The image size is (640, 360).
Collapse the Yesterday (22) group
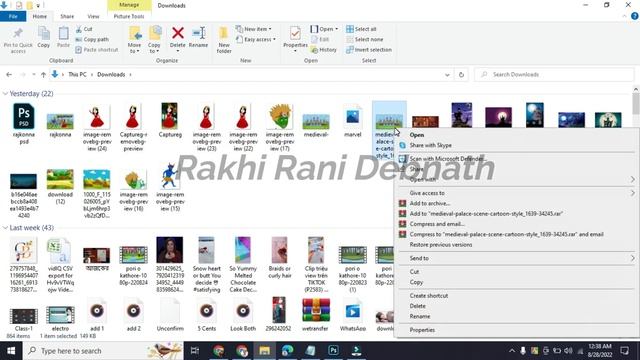click(x=5, y=93)
